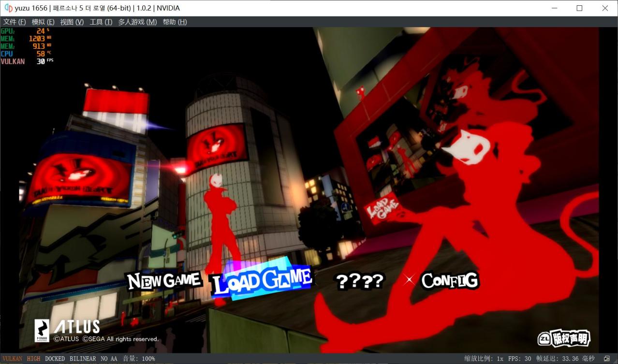The height and width of the screenshot is (364, 618).
Task: Close the yuzu window
Action: (x=605, y=8)
